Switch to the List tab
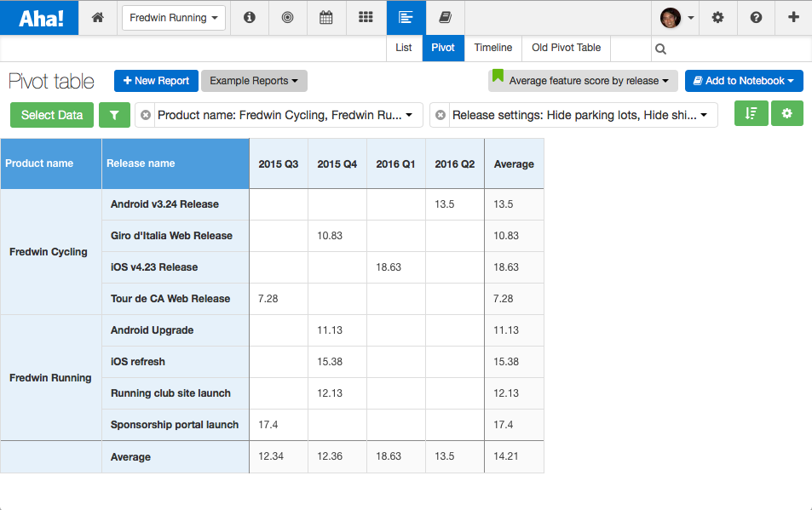Screen dimensions: 812x510 coord(404,48)
